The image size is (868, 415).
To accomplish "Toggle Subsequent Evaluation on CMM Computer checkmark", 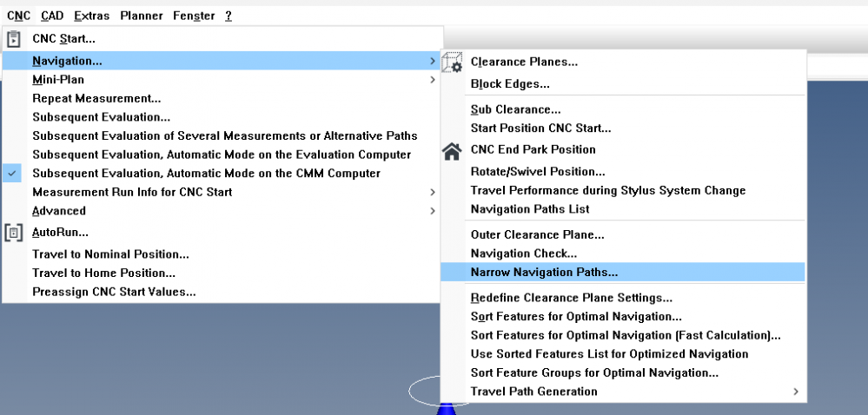I will coord(14,174).
